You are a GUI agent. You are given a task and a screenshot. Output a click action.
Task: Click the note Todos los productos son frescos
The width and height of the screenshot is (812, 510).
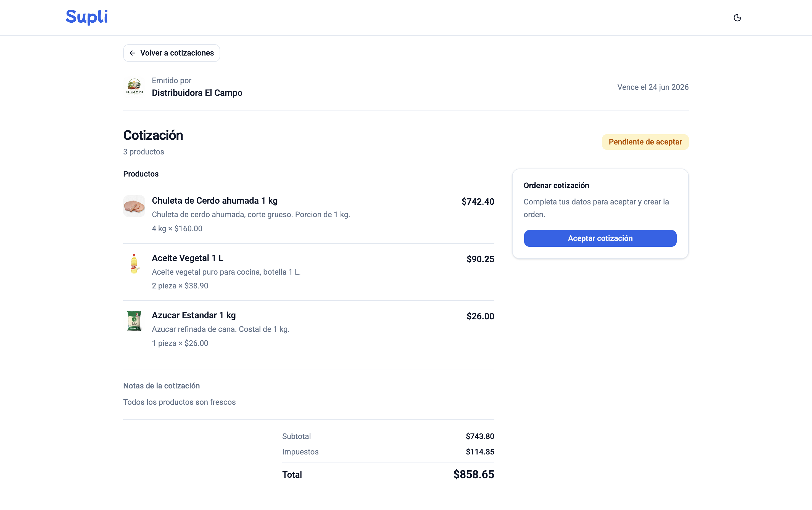pos(180,402)
